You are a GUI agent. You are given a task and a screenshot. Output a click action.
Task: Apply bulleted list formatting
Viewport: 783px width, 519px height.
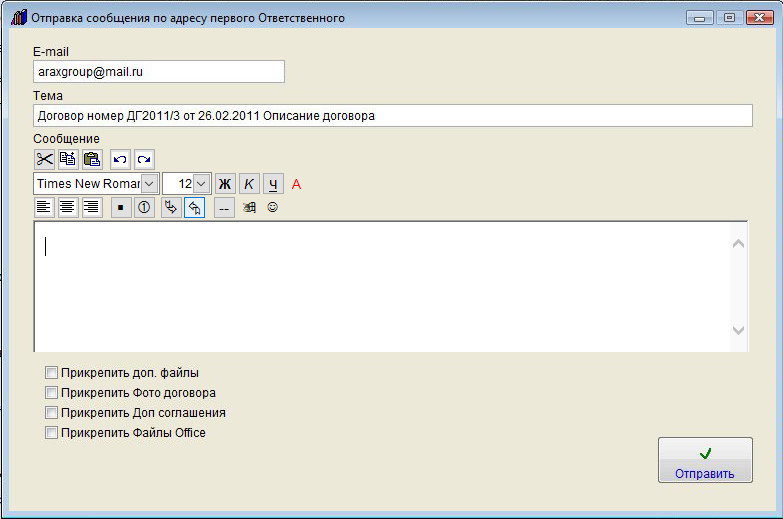pos(121,207)
